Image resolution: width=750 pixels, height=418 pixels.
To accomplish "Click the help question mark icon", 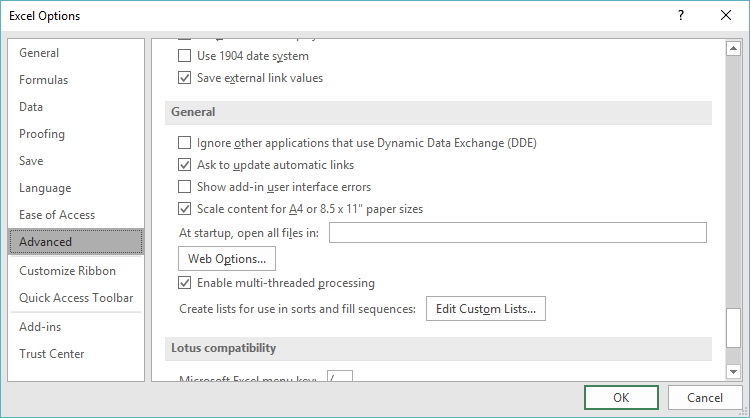I will pyautogui.click(x=681, y=15).
